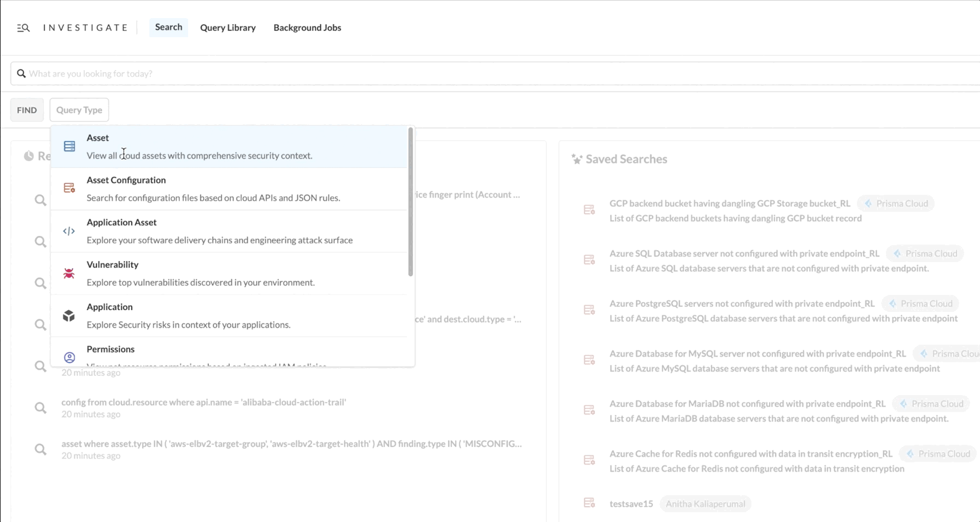
Task: Open saved search Azure Database for MariaDB
Action: (x=748, y=404)
